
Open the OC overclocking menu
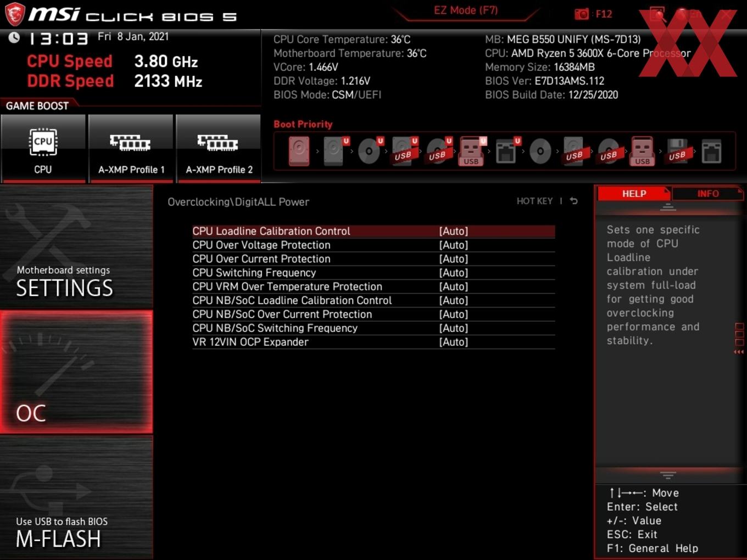tap(76, 372)
